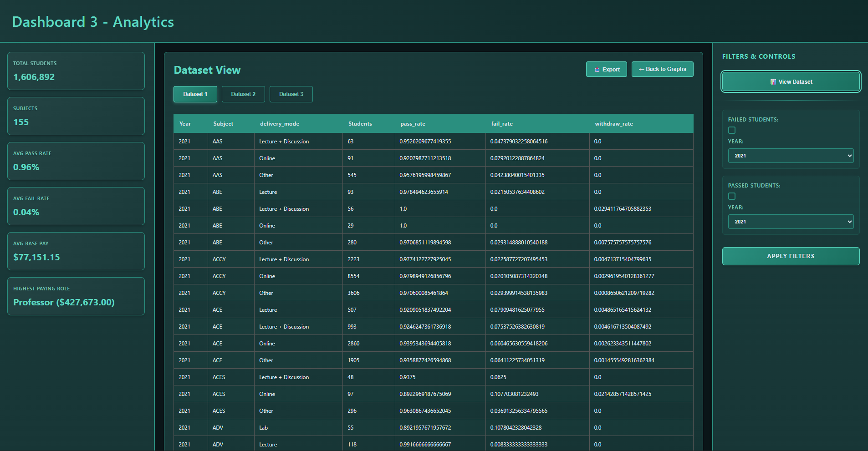
Task: Open the Passed Students year dropdown
Action: 791,222
